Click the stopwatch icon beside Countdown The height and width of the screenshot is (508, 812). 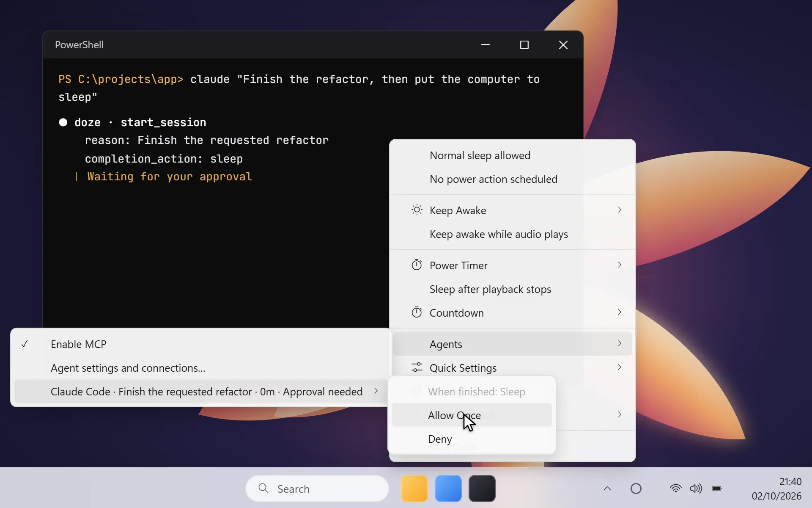click(x=417, y=312)
